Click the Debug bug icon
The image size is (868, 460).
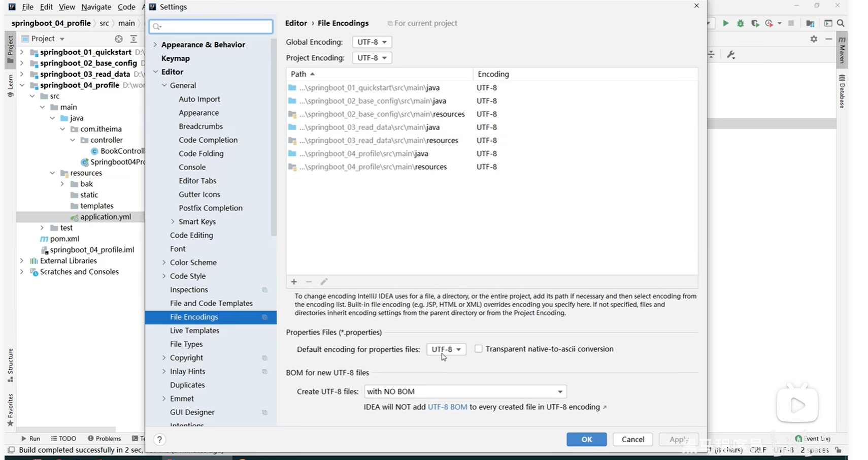click(741, 23)
